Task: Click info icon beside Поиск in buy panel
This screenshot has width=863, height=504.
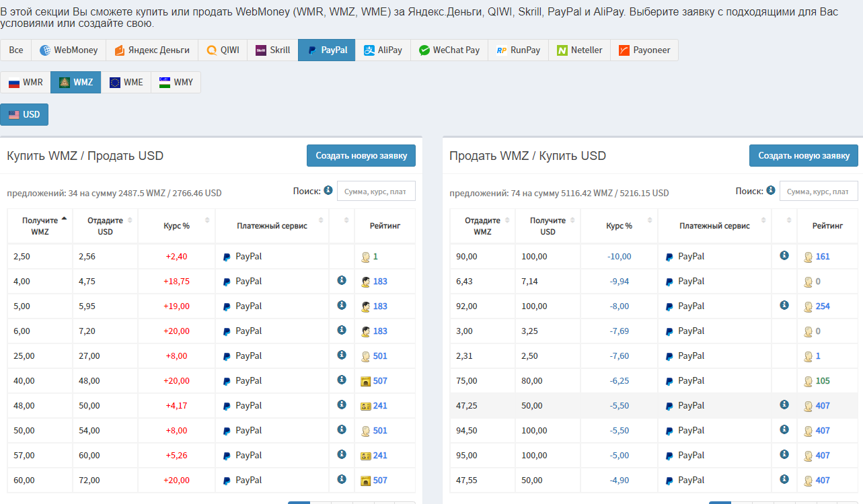Action: coord(328,191)
